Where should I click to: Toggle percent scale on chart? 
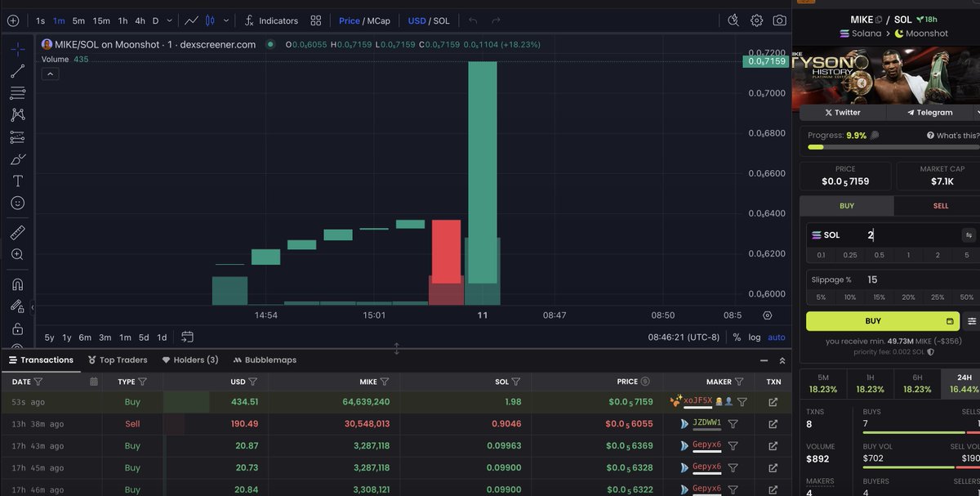click(x=737, y=337)
